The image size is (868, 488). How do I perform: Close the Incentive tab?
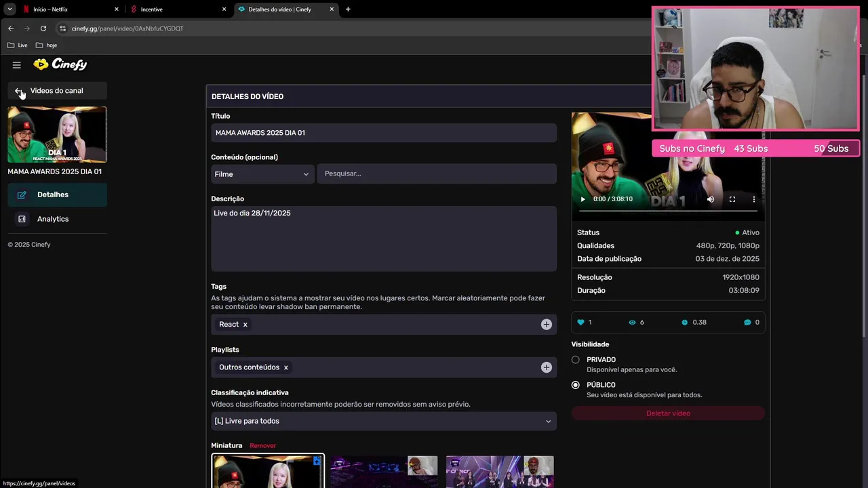[x=224, y=9]
